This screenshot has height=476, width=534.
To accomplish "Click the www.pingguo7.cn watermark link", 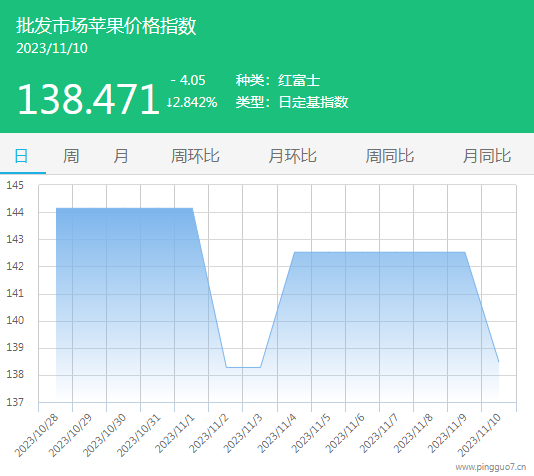I will [x=491, y=467].
